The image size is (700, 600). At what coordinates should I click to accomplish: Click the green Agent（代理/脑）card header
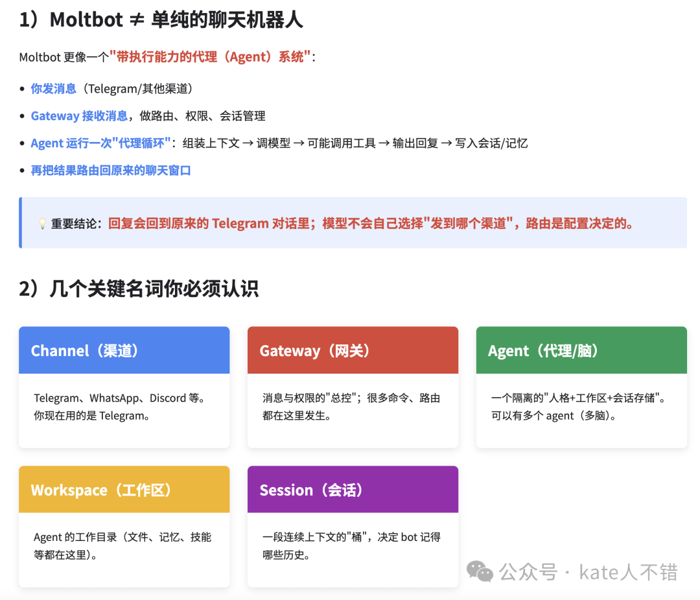tap(581, 351)
